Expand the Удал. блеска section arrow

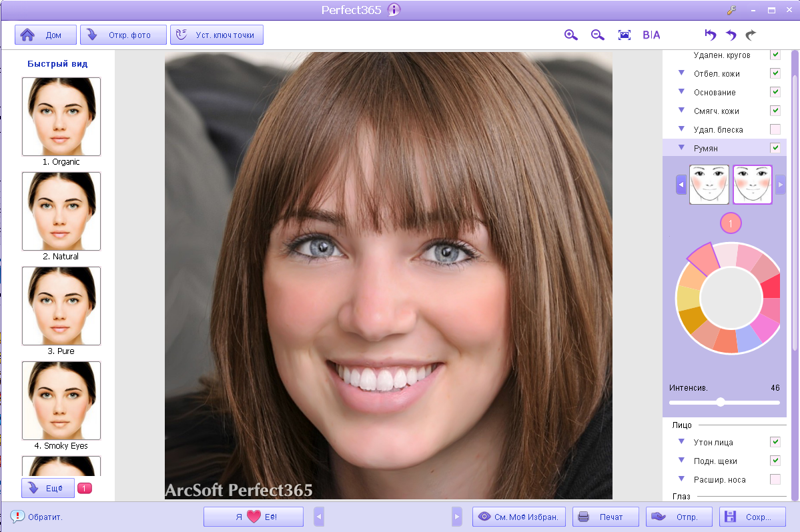point(681,129)
